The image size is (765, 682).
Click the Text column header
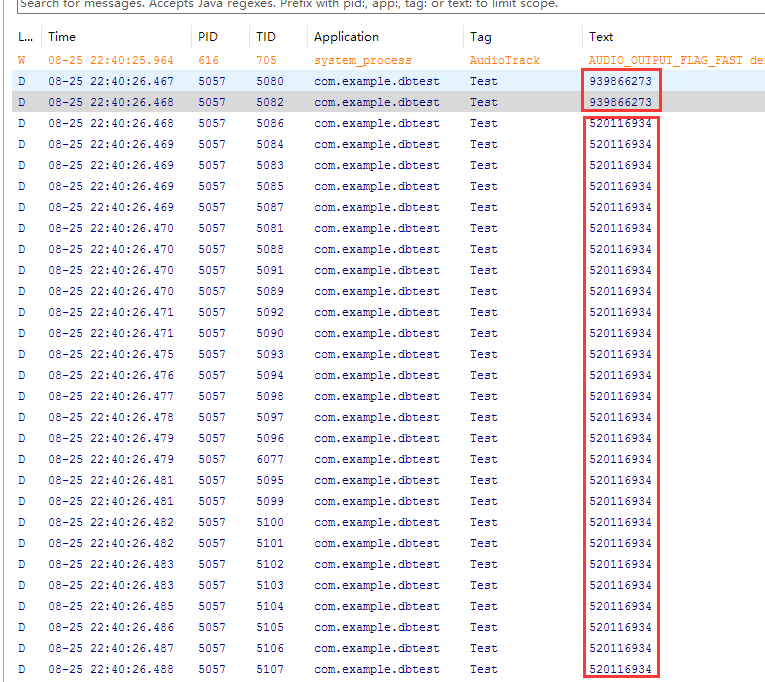[x=601, y=37]
